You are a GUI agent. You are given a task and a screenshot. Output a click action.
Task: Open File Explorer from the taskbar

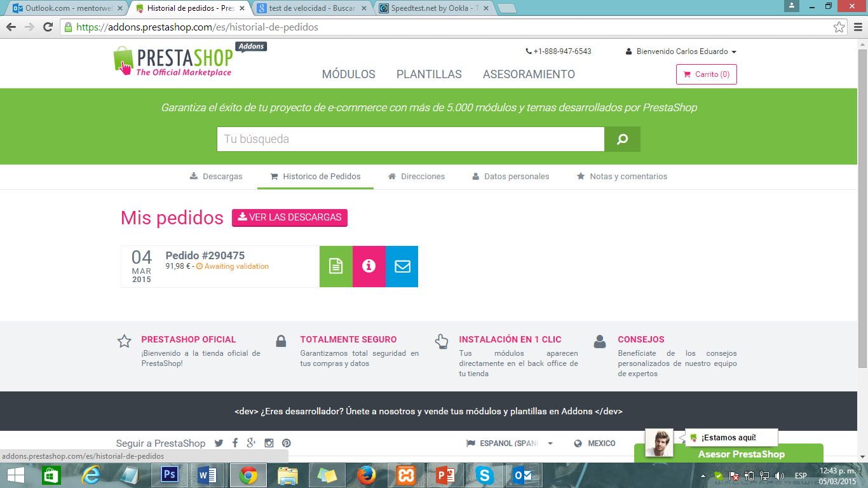click(287, 475)
